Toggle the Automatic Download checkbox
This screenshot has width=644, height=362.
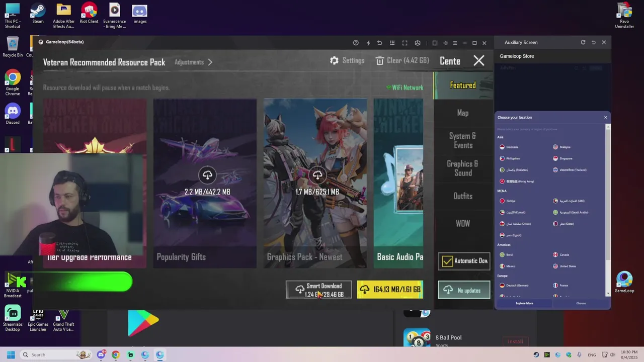pyautogui.click(x=447, y=261)
